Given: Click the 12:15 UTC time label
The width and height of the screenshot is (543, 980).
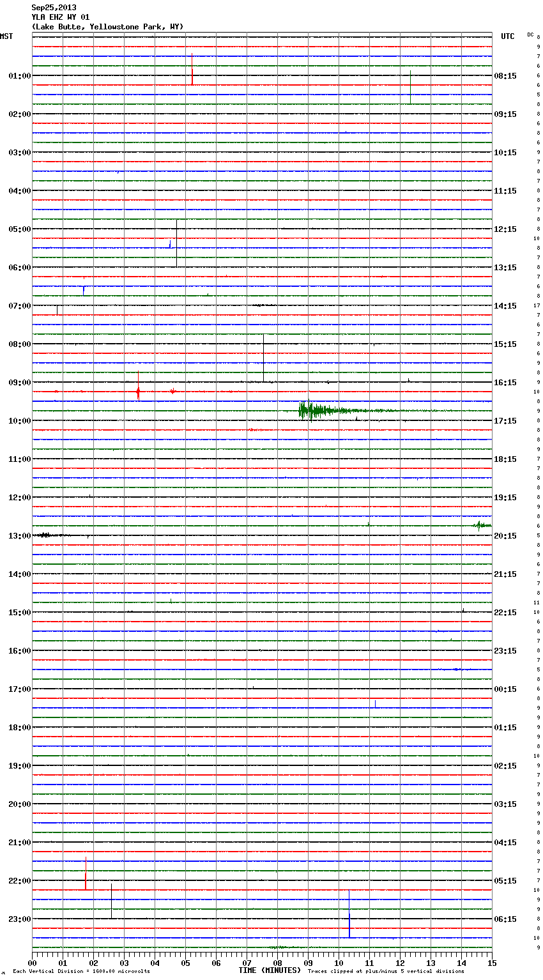Looking at the screenshot, I should (505, 229).
